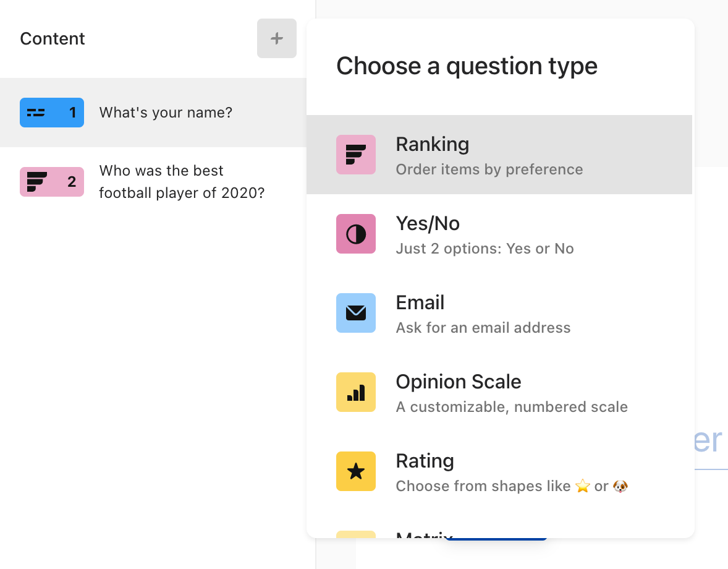Select the pink Ranking icon in menu
This screenshot has width=728, height=569.
click(355, 155)
